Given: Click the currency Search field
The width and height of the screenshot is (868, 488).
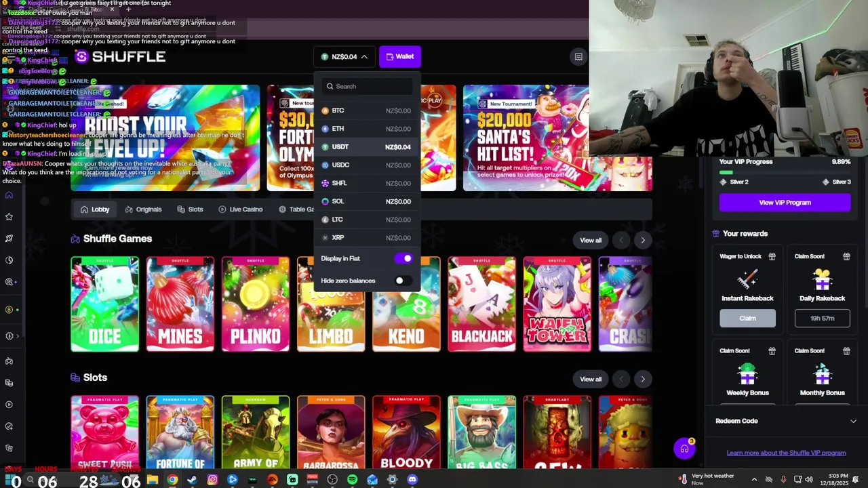Looking at the screenshot, I should (367, 86).
